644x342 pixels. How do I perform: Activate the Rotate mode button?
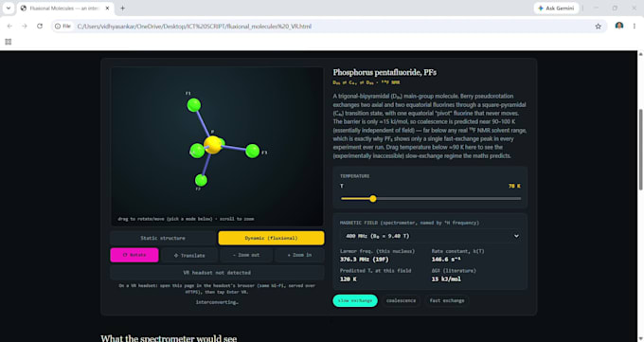point(134,255)
